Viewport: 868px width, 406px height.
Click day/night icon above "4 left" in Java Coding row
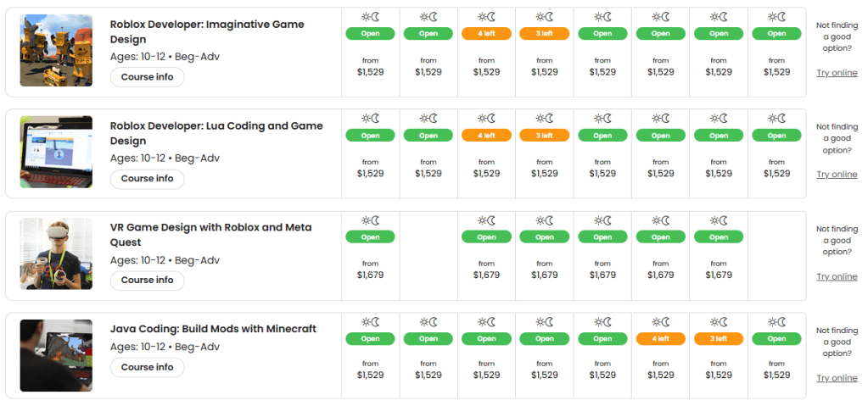660,322
